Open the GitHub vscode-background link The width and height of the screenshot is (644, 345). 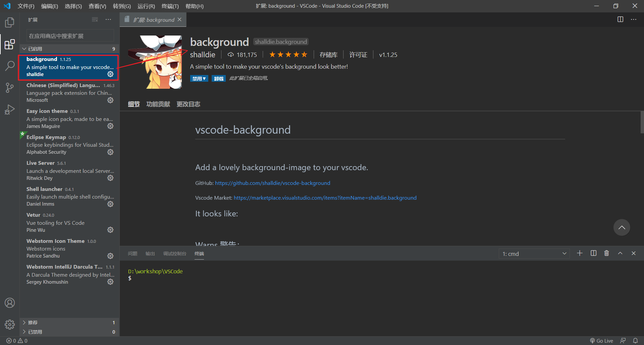coord(272,183)
